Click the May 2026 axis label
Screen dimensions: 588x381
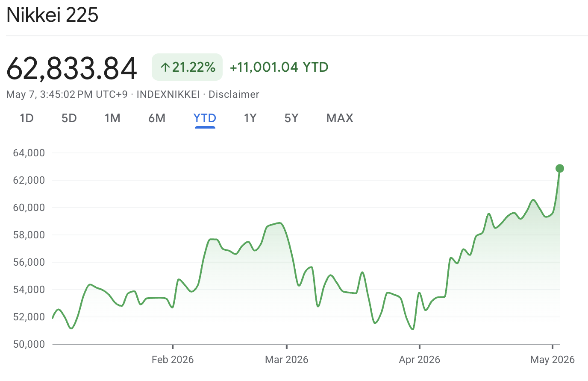[x=553, y=360]
